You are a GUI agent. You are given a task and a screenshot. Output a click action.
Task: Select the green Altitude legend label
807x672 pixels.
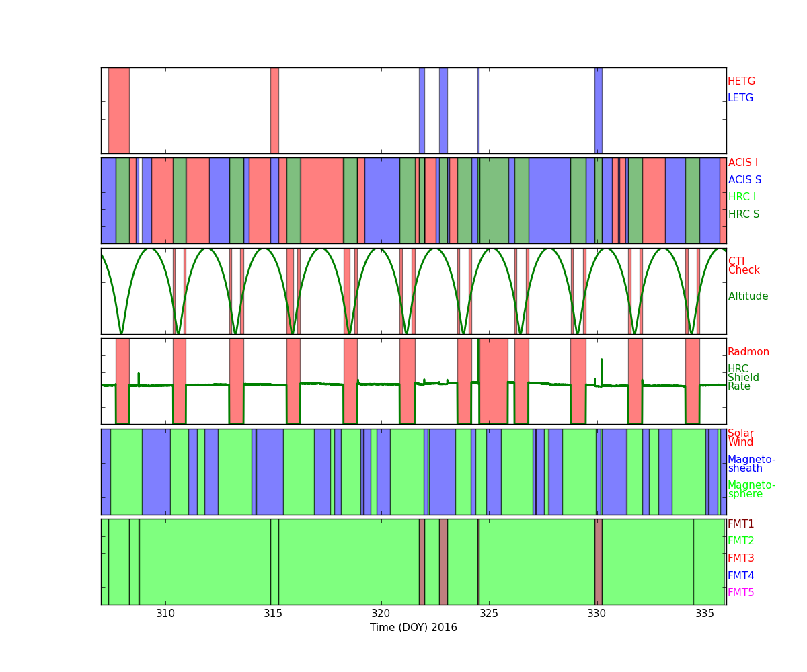pos(748,296)
